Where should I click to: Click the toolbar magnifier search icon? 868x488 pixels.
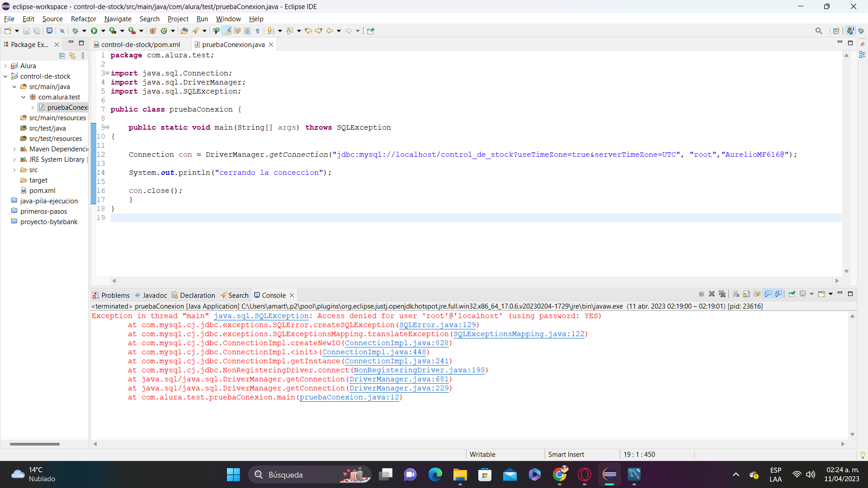(x=819, y=31)
